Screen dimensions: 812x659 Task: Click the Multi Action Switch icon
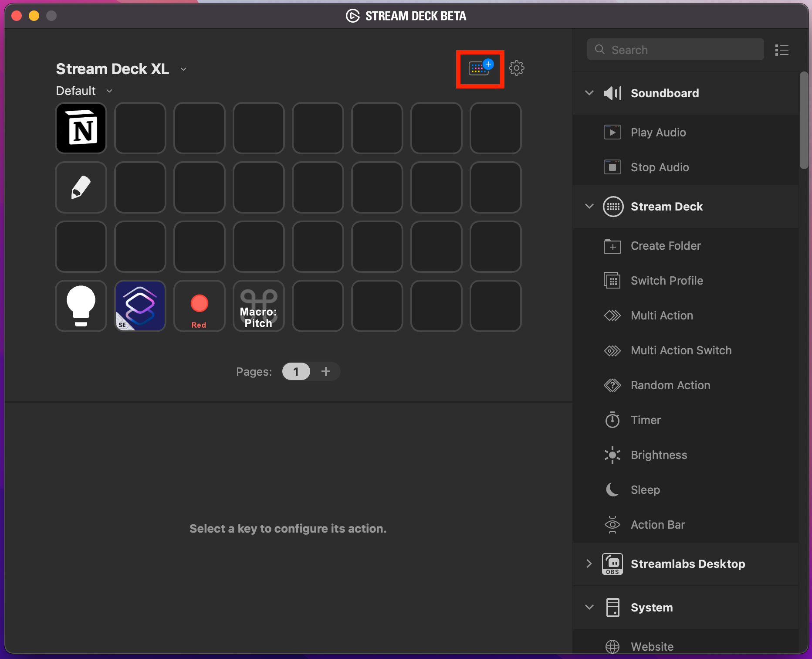612,350
